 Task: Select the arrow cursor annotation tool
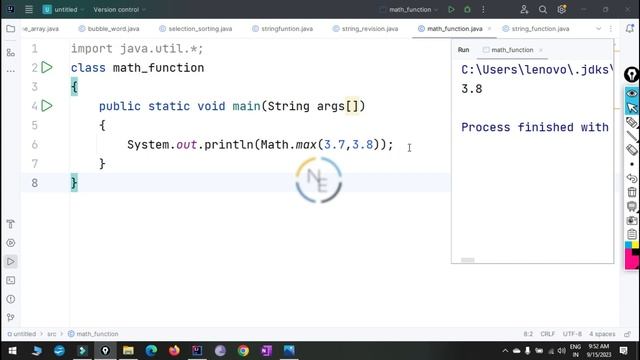point(632,107)
